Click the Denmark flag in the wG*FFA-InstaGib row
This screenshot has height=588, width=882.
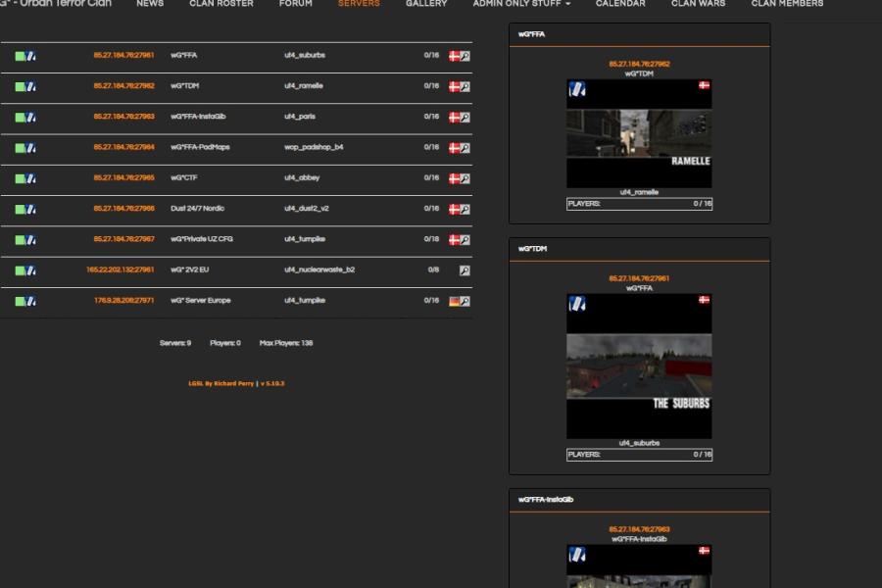(454, 117)
